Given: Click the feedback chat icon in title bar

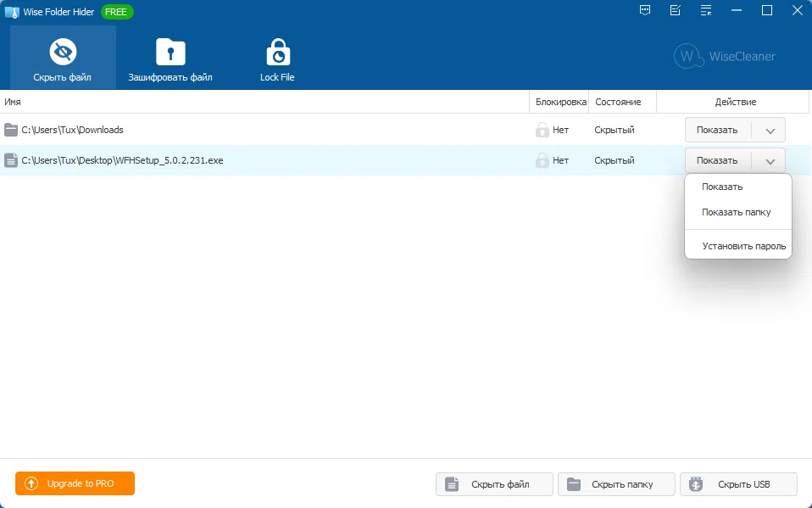Looking at the screenshot, I should pyautogui.click(x=645, y=10).
